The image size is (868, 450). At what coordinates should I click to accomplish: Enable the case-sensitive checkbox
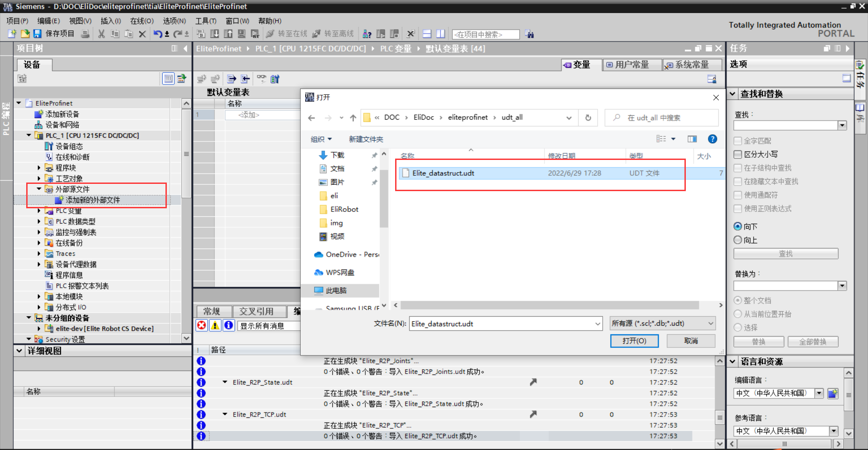pos(738,155)
